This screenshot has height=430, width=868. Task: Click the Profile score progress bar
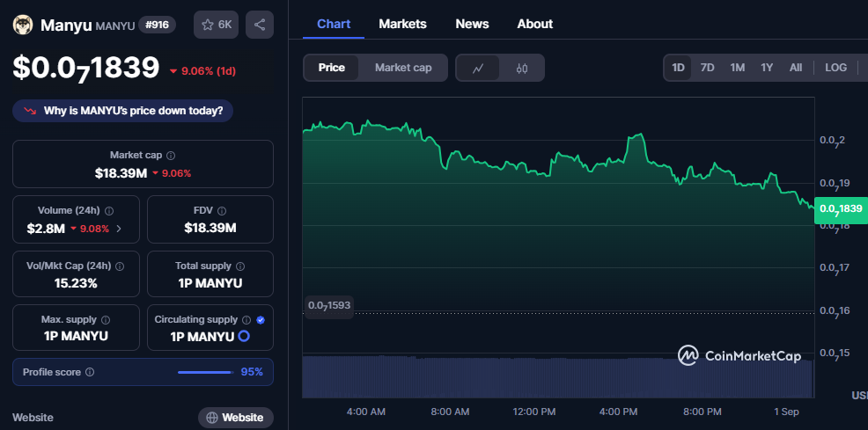point(204,372)
